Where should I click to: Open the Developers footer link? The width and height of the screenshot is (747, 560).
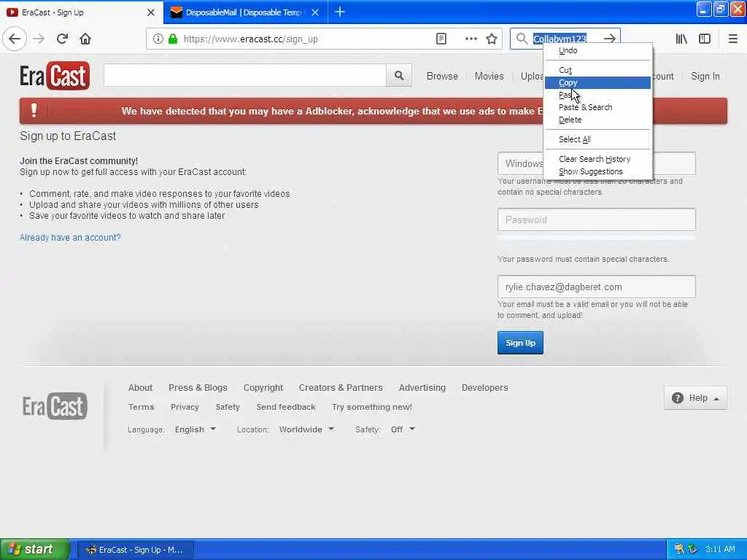pyautogui.click(x=484, y=388)
